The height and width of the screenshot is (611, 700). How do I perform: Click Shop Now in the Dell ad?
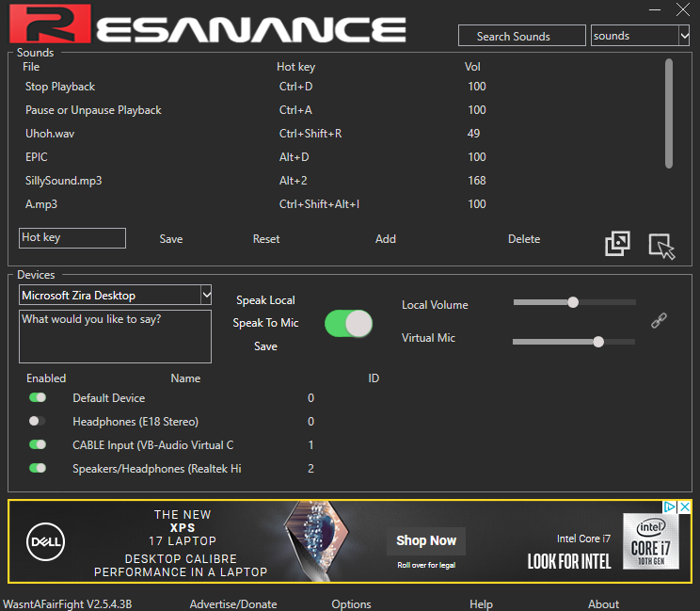pyautogui.click(x=426, y=541)
